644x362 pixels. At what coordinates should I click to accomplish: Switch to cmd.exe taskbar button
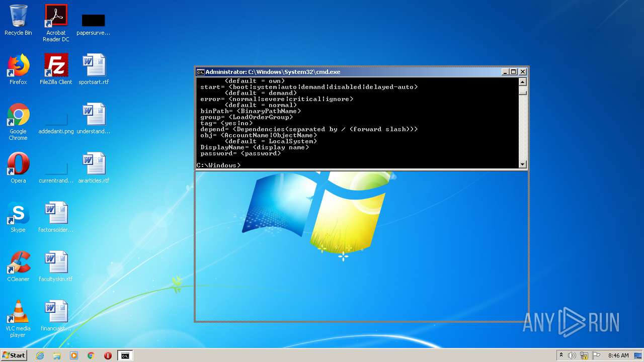click(125, 355)
